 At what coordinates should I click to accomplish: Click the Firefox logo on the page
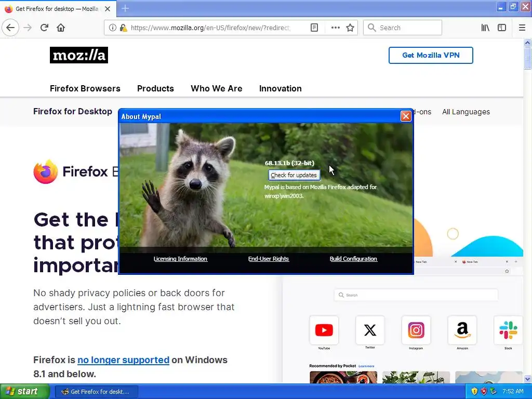tap(46, 171)
